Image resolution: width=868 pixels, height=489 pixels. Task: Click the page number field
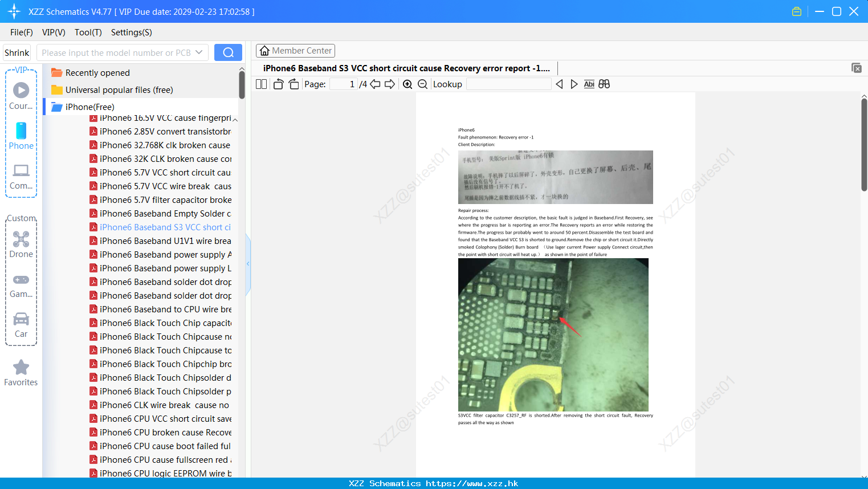pos(344,84)
